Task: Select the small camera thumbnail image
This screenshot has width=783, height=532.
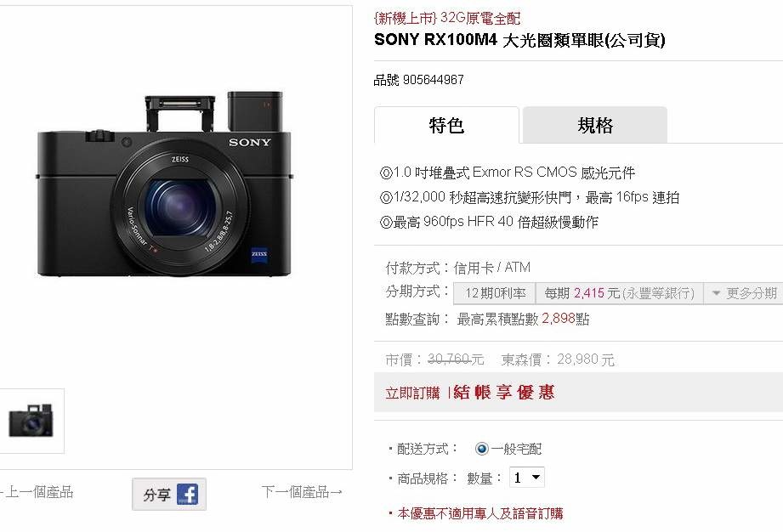Action: tap(31, 421)
